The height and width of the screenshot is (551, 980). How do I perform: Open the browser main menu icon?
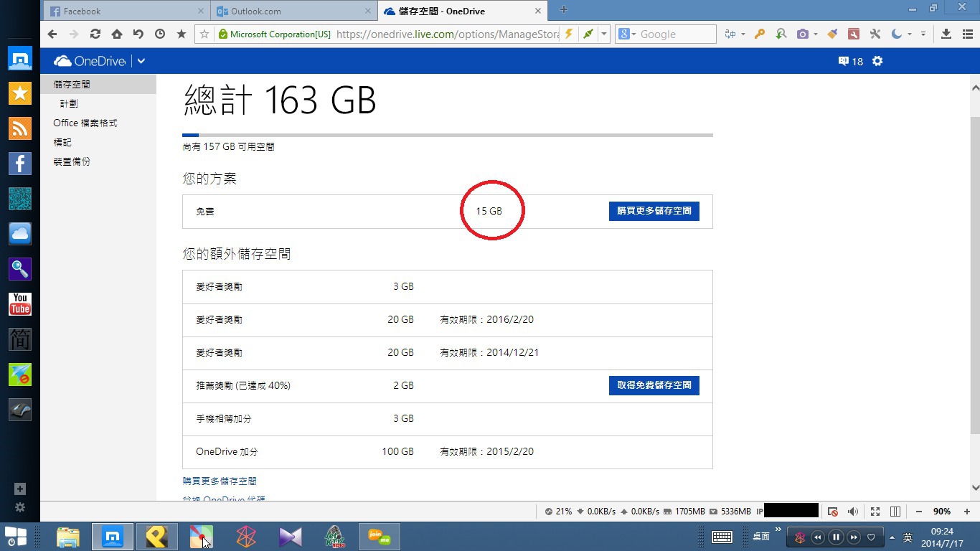point(968,34)
